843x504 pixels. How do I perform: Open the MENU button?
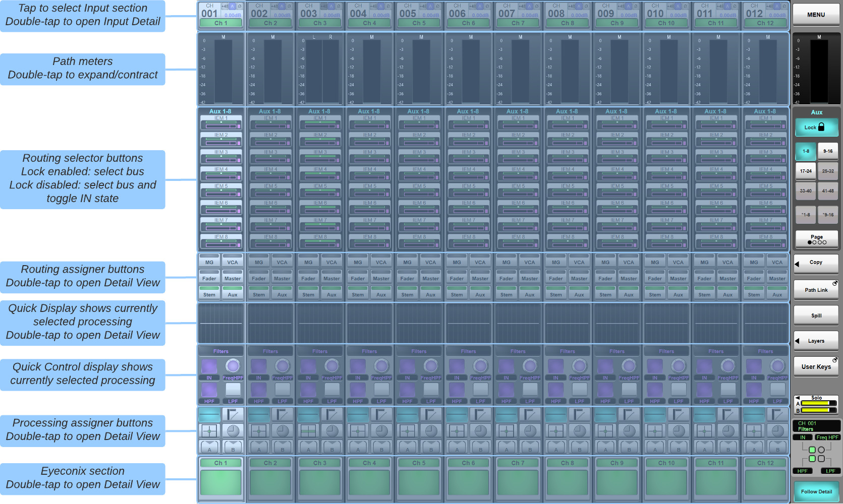click(x=816, y=15)
